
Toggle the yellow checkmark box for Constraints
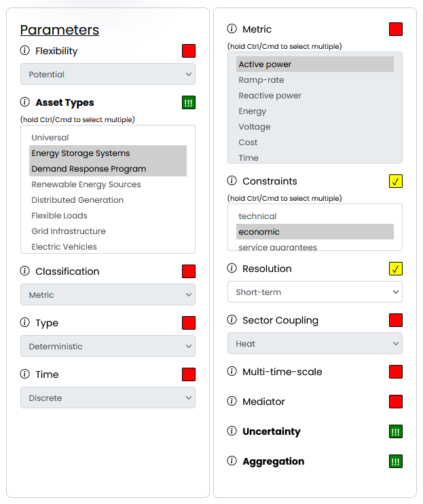pos(396,181)
